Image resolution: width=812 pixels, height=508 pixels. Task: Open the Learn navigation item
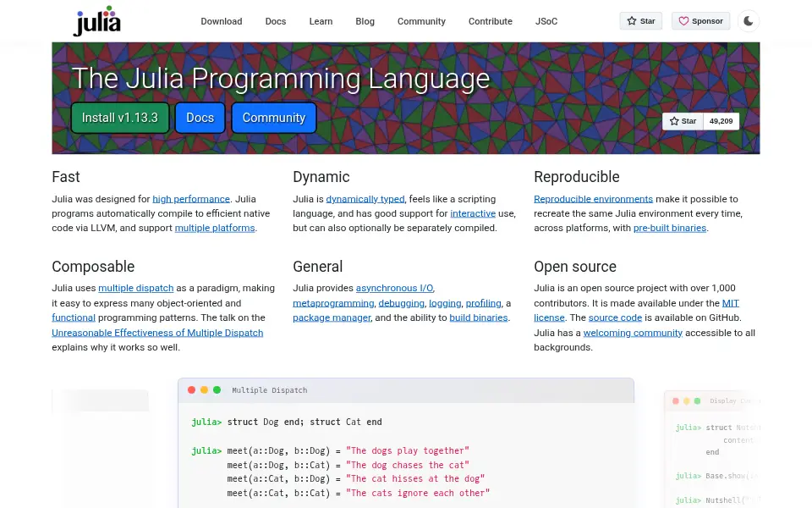click(x=321, y=21)
